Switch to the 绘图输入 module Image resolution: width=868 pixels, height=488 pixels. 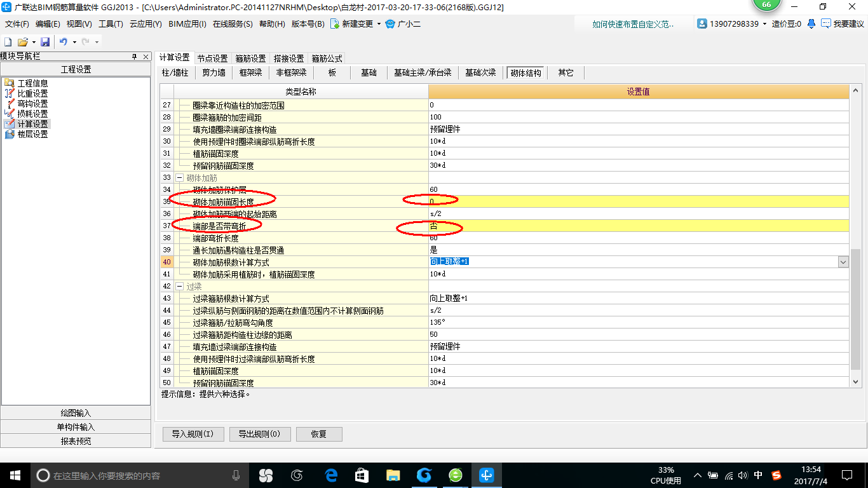click(76, 413)
